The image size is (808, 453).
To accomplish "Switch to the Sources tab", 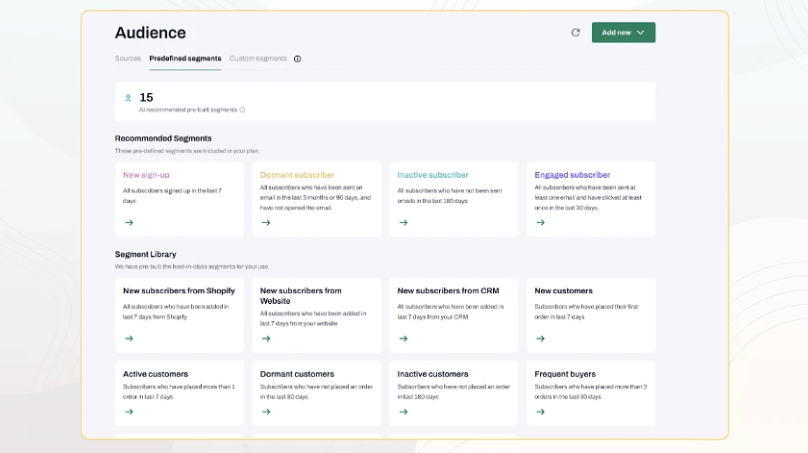I will tap(128, 59).
